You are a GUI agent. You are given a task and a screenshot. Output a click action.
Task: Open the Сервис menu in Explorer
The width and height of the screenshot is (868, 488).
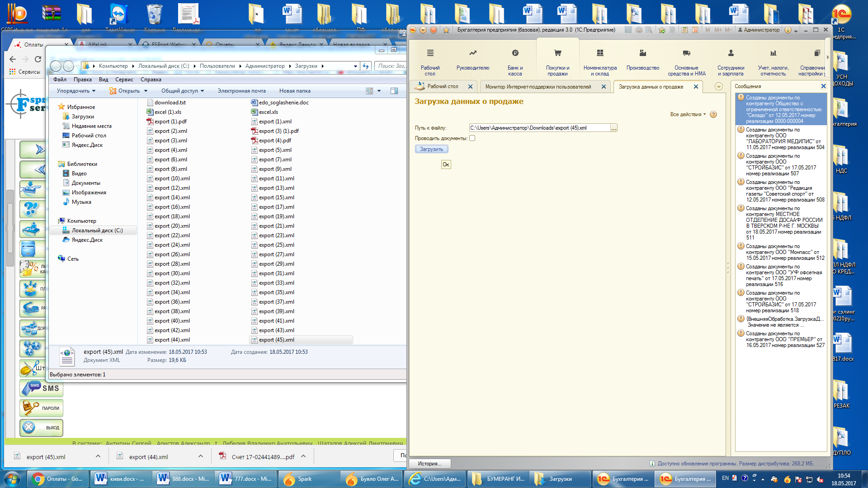124,80
